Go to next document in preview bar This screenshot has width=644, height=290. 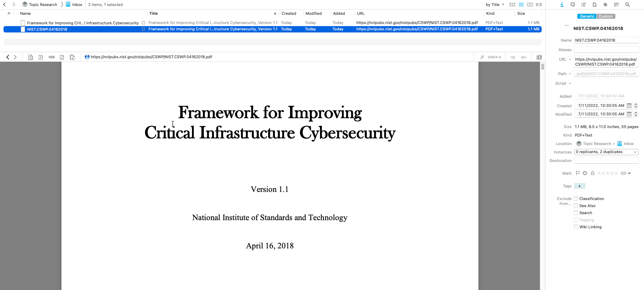point(15,57)
